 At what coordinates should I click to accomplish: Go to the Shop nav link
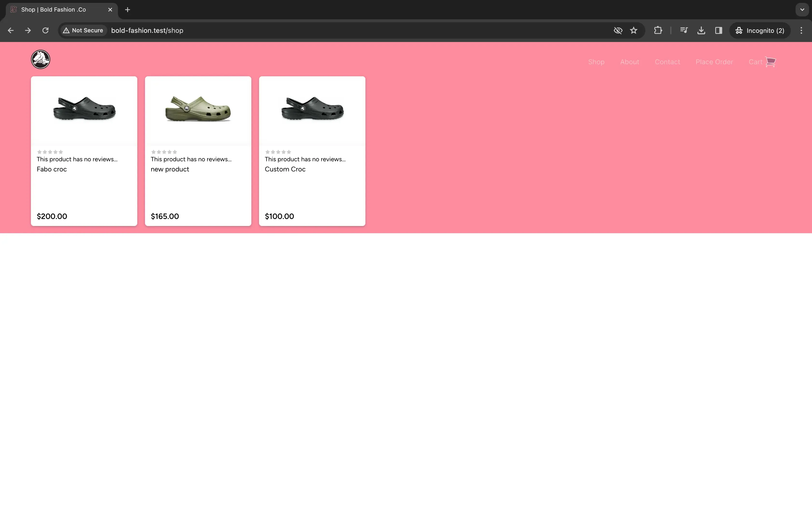click(x=596, y=62)
